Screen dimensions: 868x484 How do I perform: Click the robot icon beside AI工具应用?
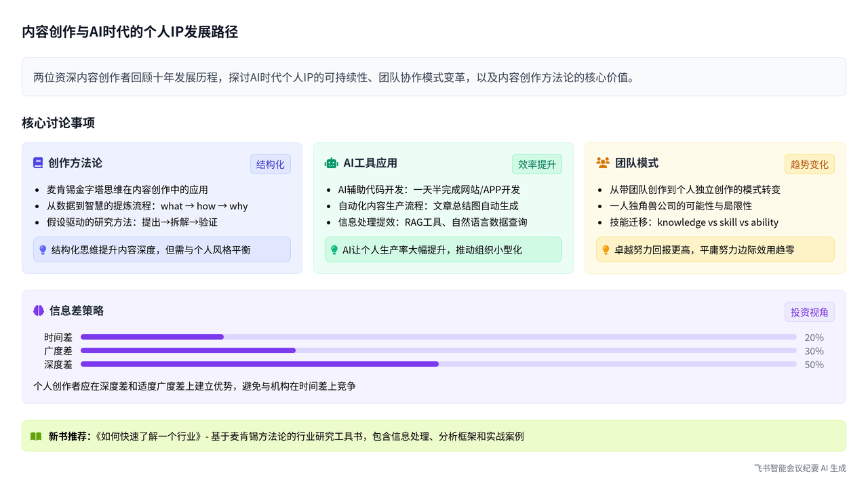pyautogui.click(x=331, y=163)
